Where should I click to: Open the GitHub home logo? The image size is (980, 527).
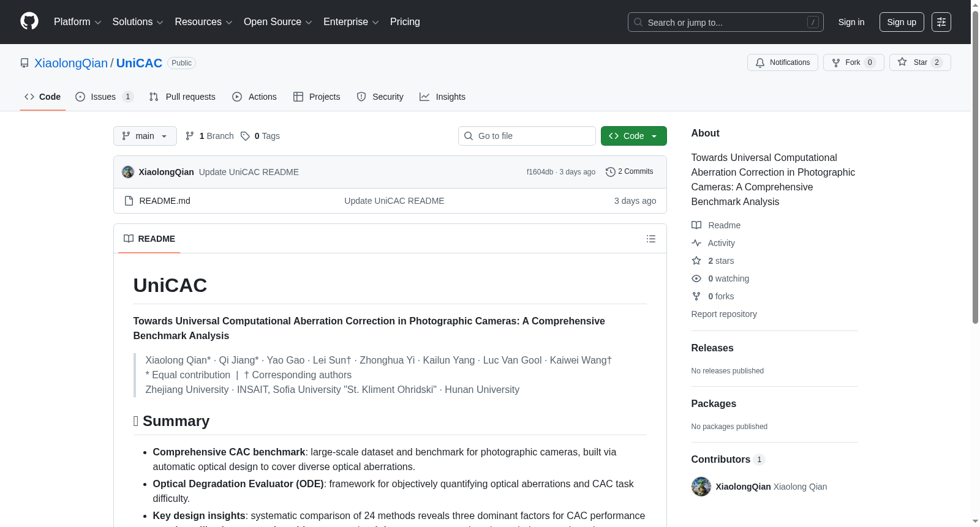click(29, 21)
